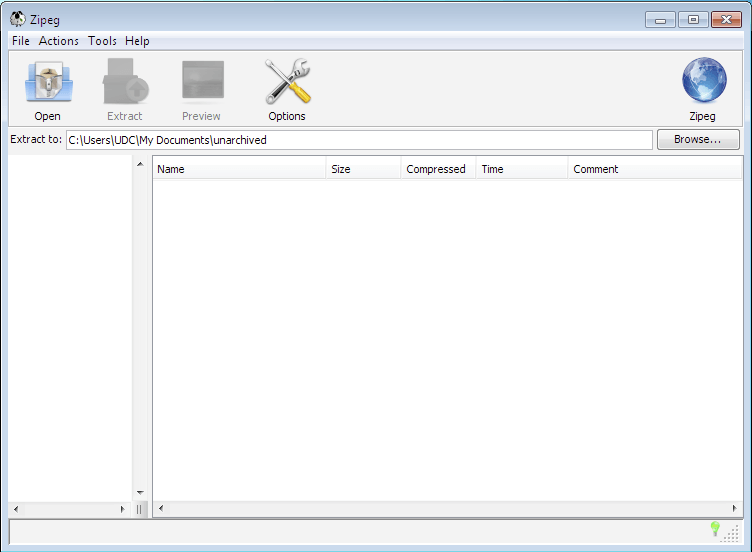Sort by the Time column header

click(522, 169)
